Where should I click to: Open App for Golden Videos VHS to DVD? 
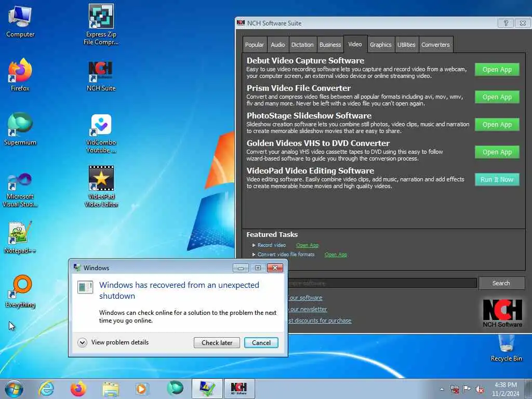click(x=497, y=152)
